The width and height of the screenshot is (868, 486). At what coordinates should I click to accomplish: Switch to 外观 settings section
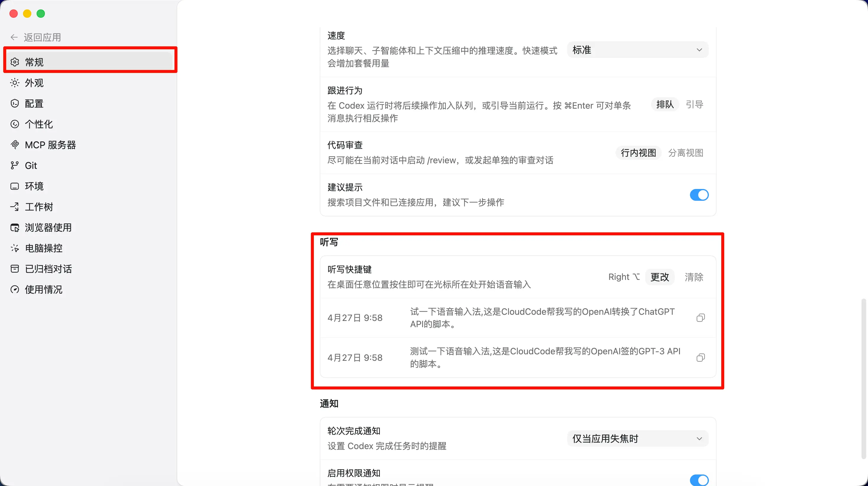[34, 83]
